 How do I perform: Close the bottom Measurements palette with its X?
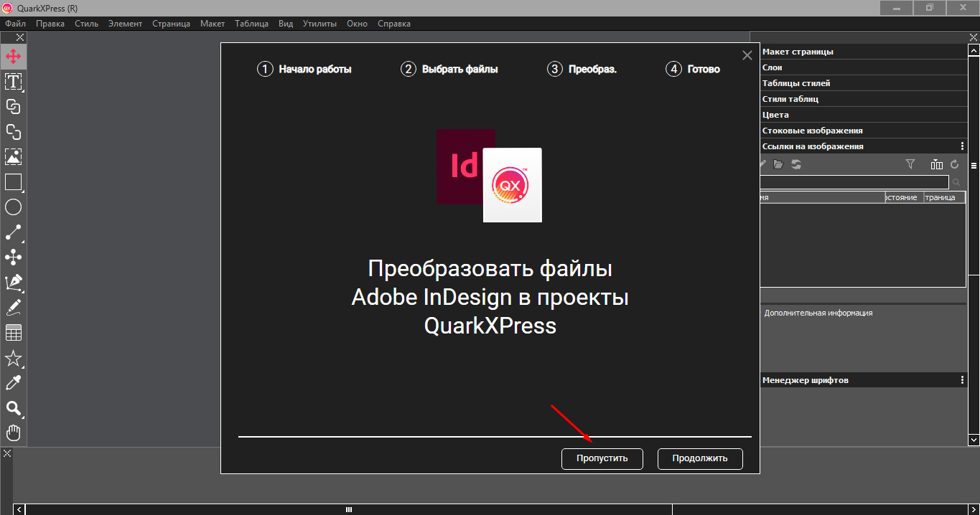pyautogui.click(x=6, y=453)
